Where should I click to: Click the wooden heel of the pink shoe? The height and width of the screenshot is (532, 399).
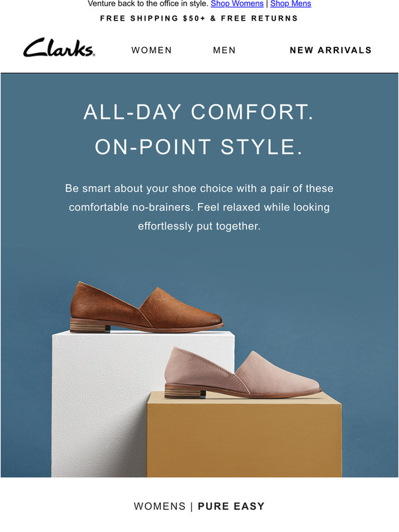pyautogui.click(x=185, y=391)
